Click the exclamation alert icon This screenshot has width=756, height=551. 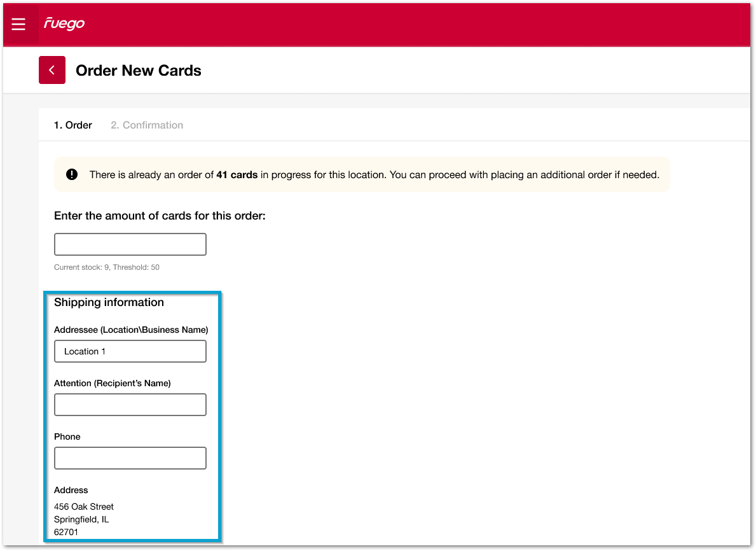pyautogui.click(x=72, y=174)
